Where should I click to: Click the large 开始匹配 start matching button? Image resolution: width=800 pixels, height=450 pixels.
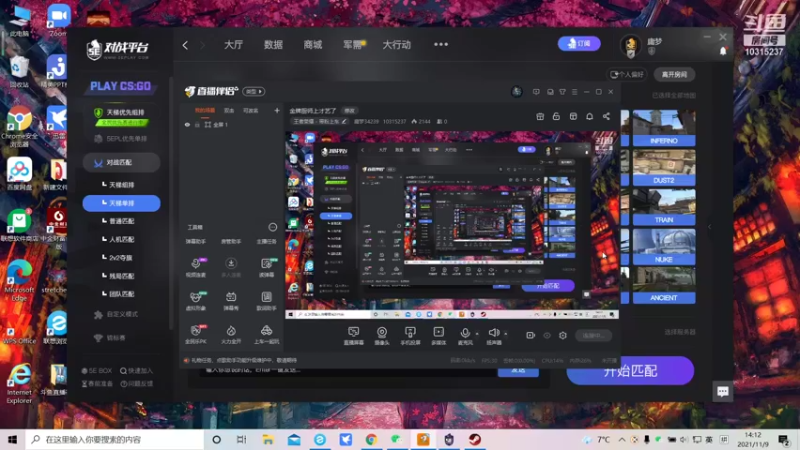(x=630, y=371)
